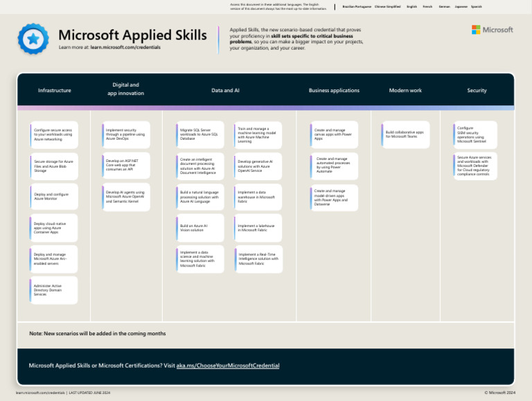Viewport: 532px width, 401px height.
Task: Select the French language link
Action: click(427, 6)
